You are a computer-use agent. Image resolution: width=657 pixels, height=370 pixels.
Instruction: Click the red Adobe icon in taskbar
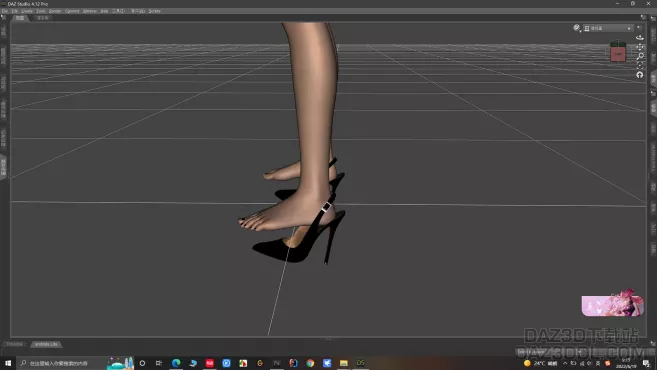point(210,363)
